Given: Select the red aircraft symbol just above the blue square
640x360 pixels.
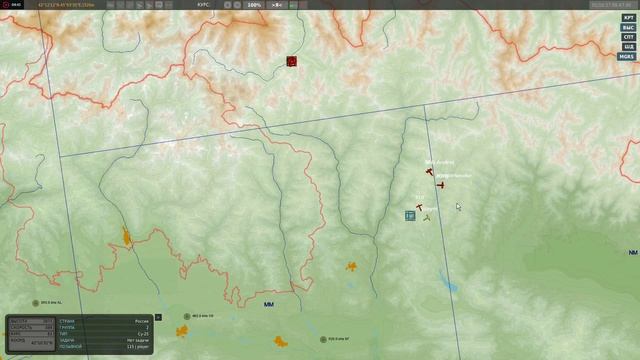Looking at the screenshot, I should pos(419,207).
